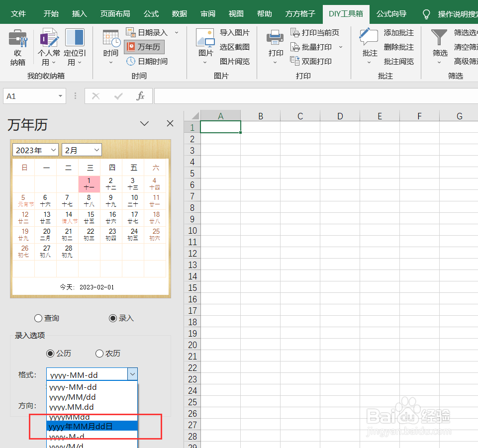Select format yyyy/MM/dd in list

(x=92, y=397)
